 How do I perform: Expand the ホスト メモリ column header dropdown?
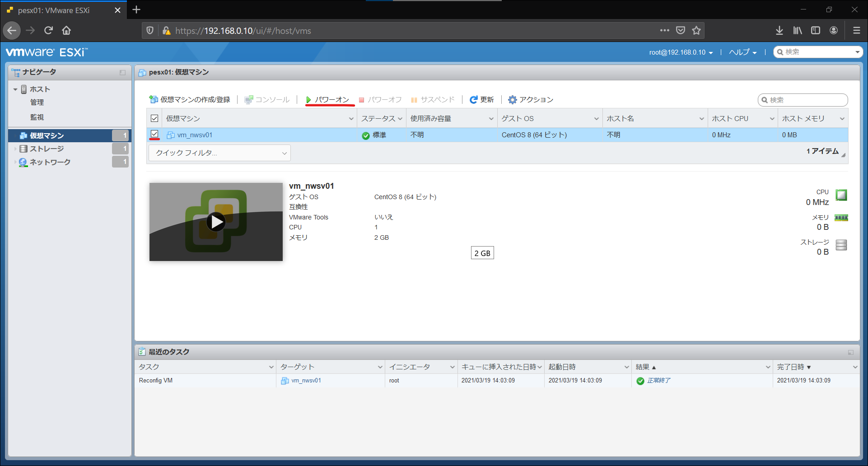[842, 119]
